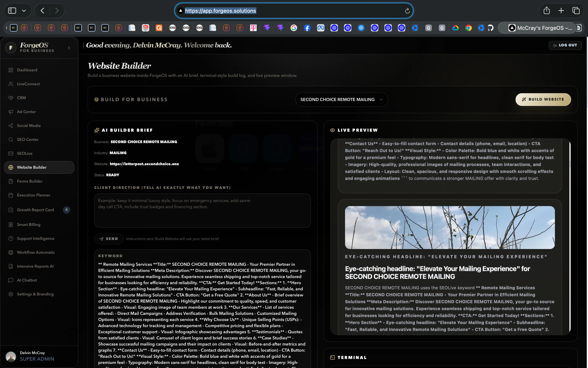Viewport: 588px width, 368px height.
Task: Click the Live Preview vertical scrollbar
Action: click(x=570, y=237)
